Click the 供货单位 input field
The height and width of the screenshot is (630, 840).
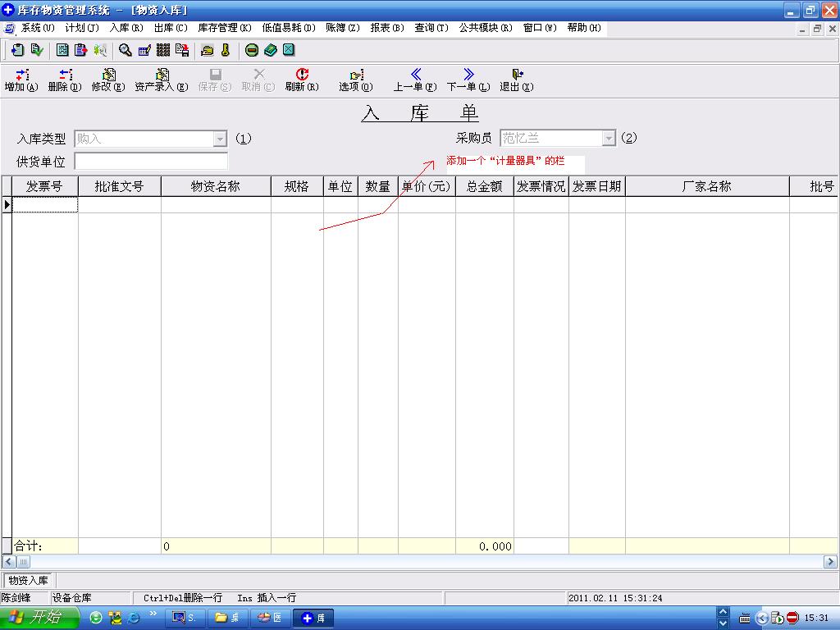[x=151, y=162]
